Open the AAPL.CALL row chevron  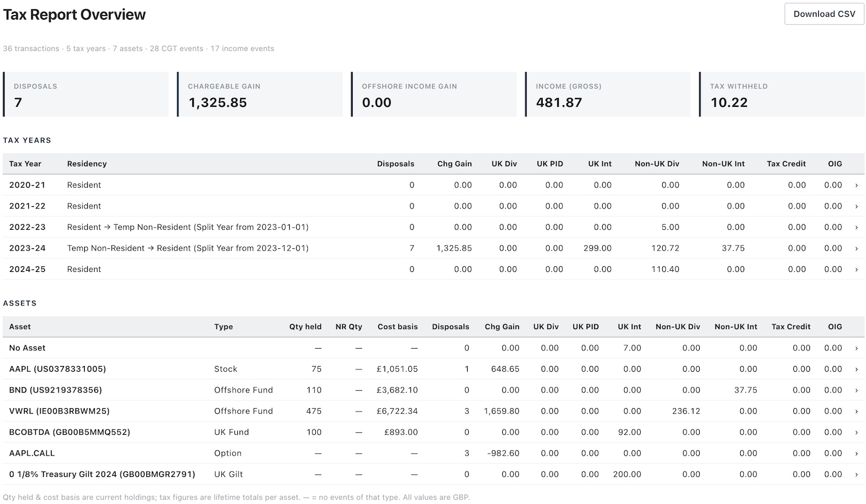(856, 454)
